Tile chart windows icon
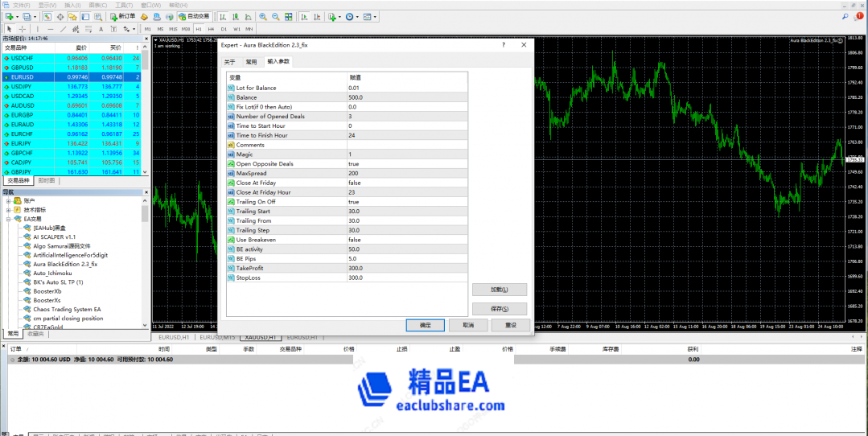The height and width of the screenshot is (436, 868). point(289,17)
